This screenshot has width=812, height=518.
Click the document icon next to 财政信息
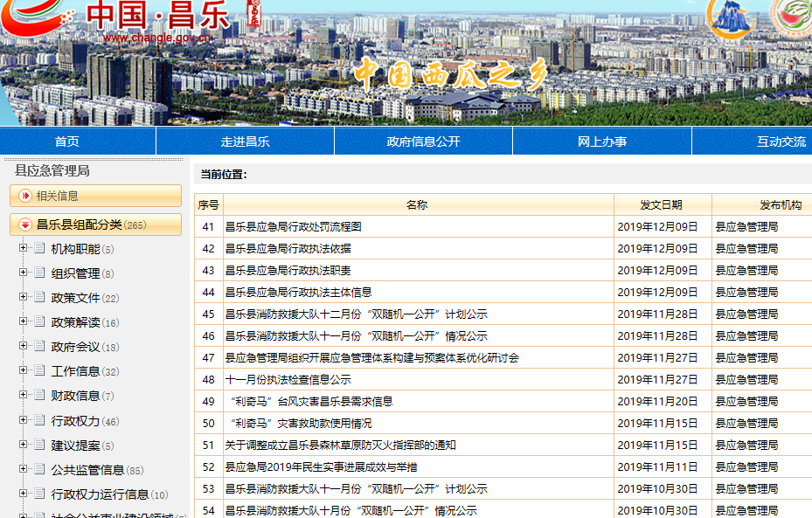click(x=39, y=396)
